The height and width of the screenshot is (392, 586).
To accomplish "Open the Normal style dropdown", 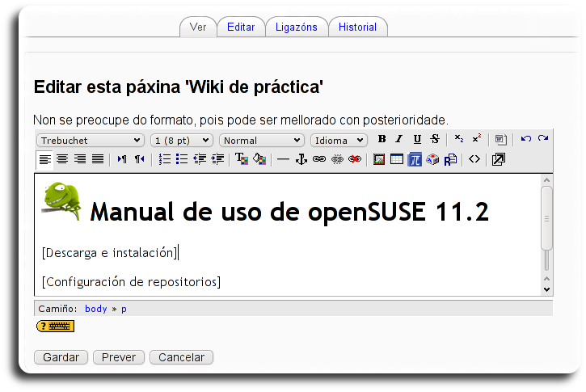I will tap(262, 141).
